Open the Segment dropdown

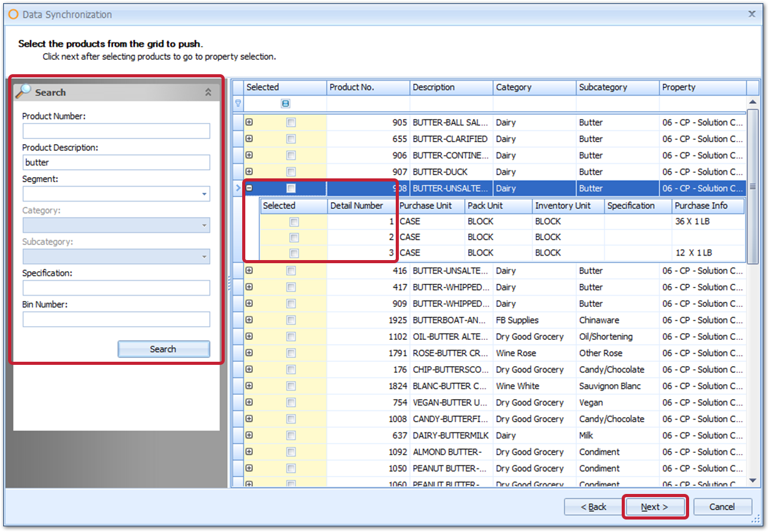click(x=205, y=195)
